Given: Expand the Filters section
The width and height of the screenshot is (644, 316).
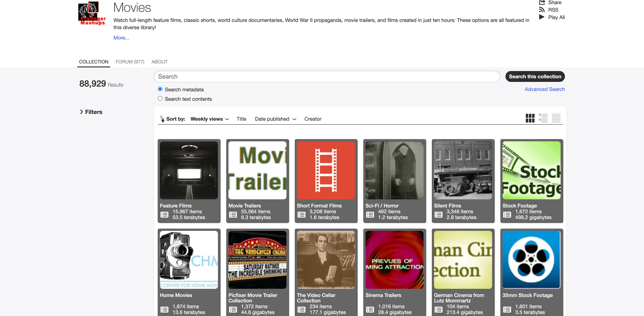Looking at the screenshot, I should [91, 112].
